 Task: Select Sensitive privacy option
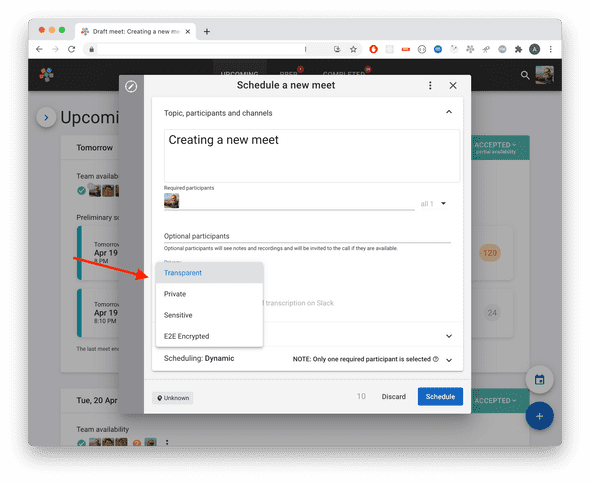tap(209, 315)
